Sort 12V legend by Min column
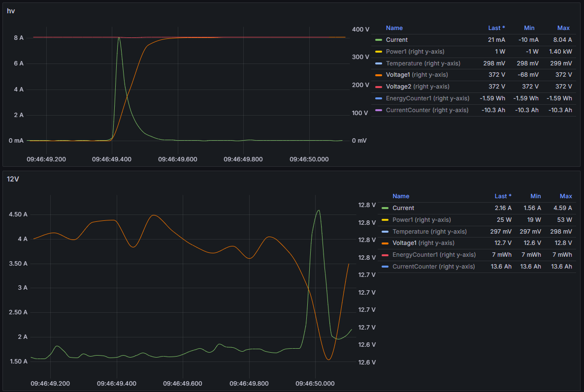Screen dimensions: 584x392 tap(535, 196)
